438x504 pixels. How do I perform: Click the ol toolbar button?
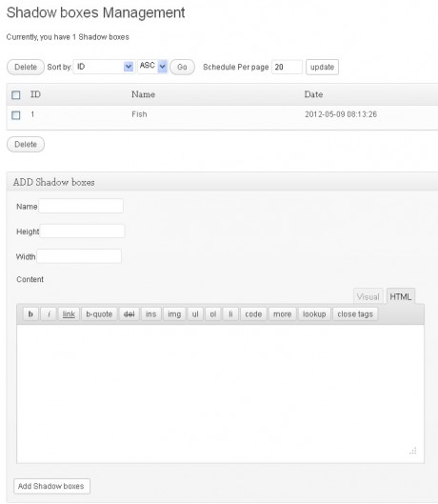212,313
